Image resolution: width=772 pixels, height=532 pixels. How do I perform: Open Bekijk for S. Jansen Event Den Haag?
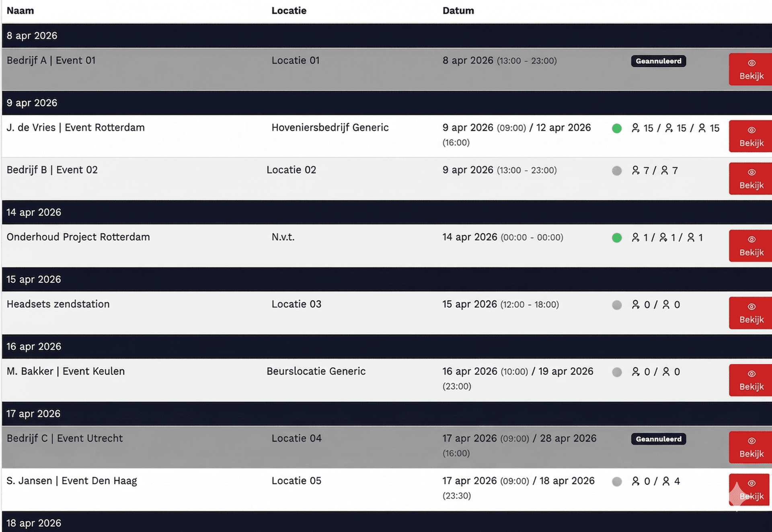tap(750, 490)
